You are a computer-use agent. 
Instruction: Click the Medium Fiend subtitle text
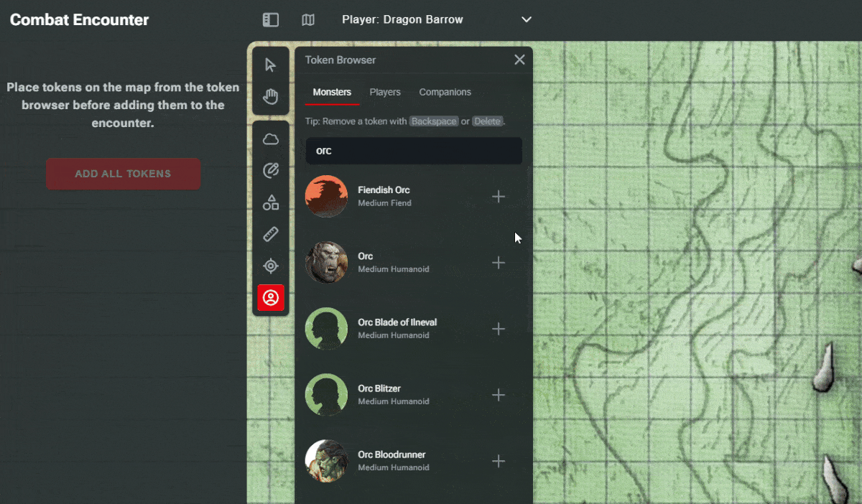[384, 203]
